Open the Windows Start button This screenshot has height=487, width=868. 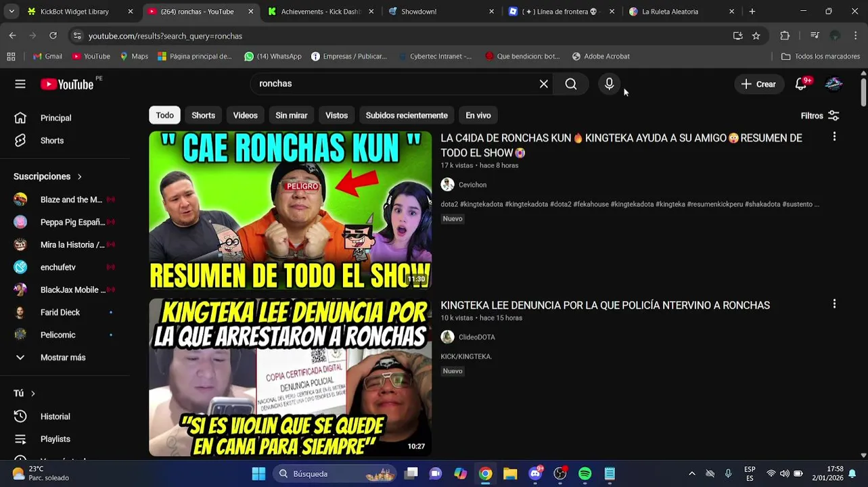point(258,474)
